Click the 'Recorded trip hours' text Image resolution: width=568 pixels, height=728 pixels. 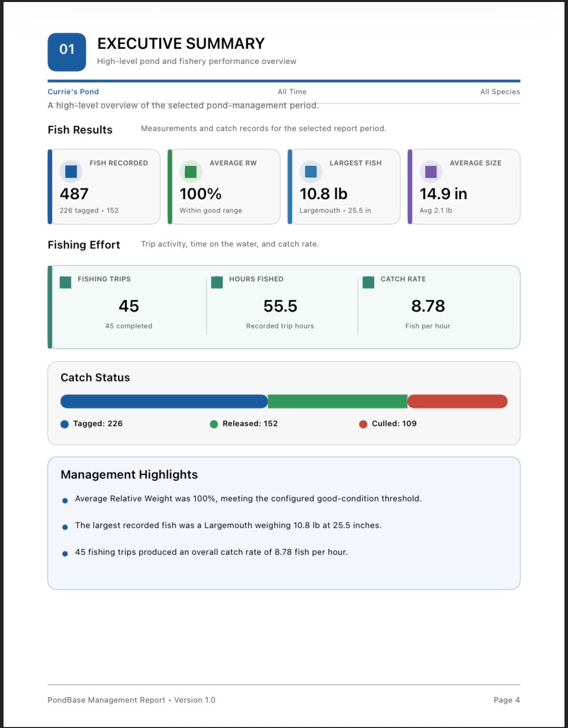click(280, 326)
